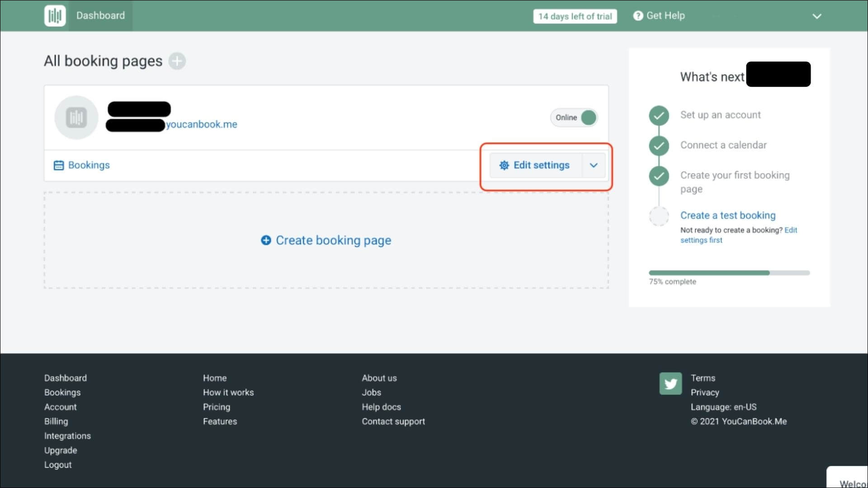Click the 75% complete progress bar
The height and width of the screenshot is (488, 868).
tap(729, 273)
